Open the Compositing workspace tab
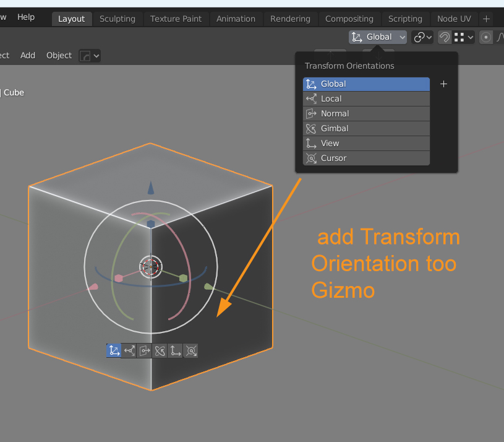This screenshot has height=442, width=504. [349, 19]
